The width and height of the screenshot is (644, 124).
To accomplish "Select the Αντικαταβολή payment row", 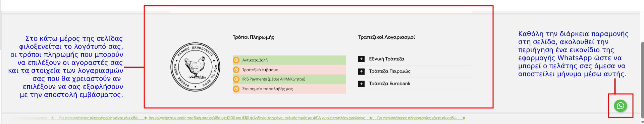I will coord(289,60).
